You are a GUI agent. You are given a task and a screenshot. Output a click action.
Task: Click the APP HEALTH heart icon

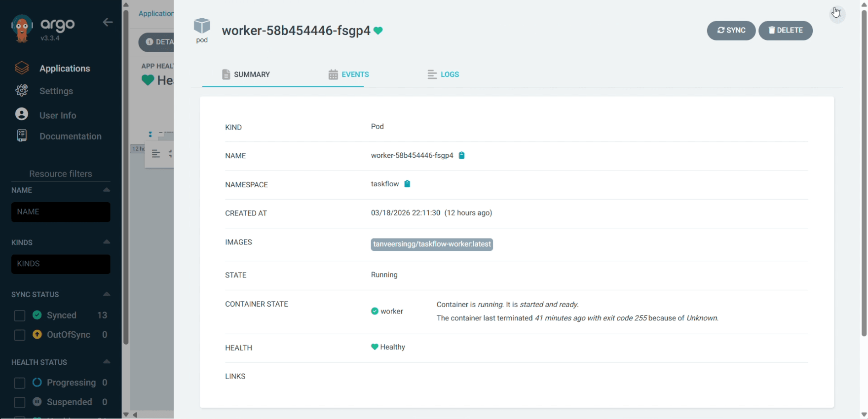click(x=148, y=80)
